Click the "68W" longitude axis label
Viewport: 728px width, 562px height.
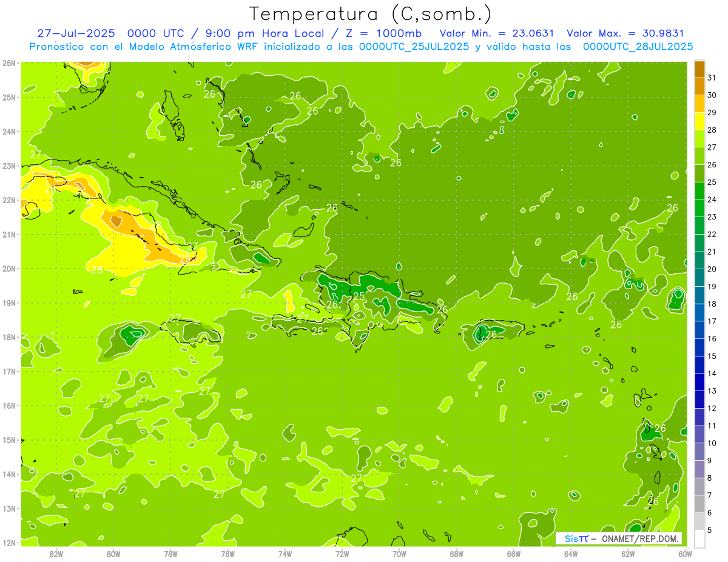pos(457,553)
